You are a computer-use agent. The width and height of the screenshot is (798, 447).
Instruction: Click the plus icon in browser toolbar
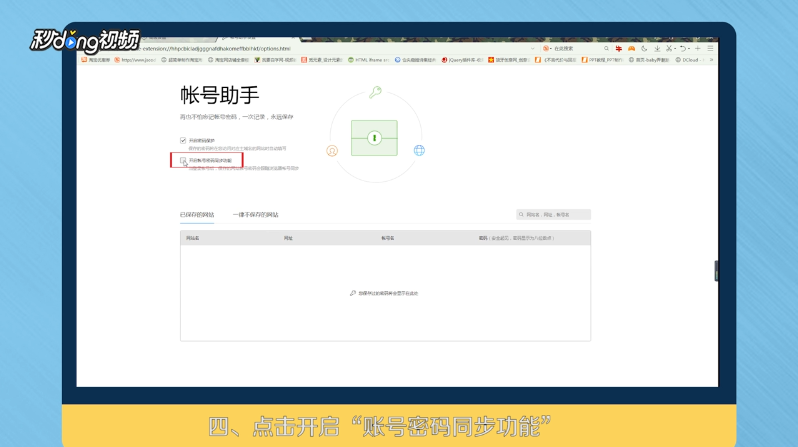[698, 49]
